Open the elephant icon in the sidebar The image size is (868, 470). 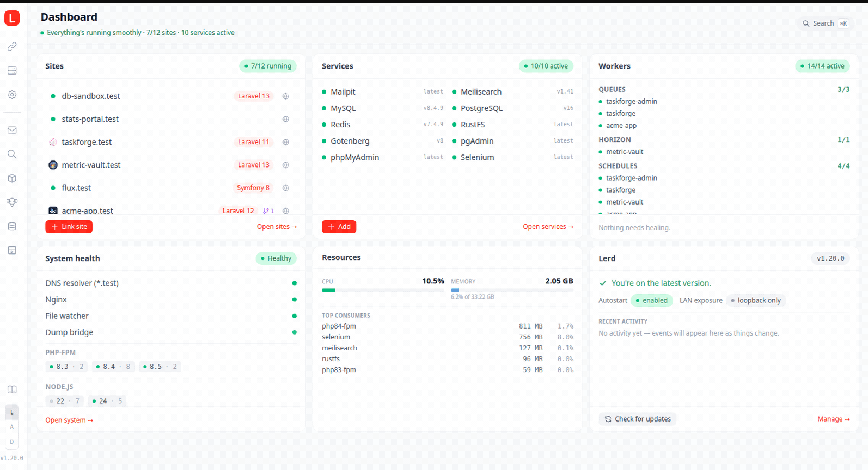[x=12, y=202]
